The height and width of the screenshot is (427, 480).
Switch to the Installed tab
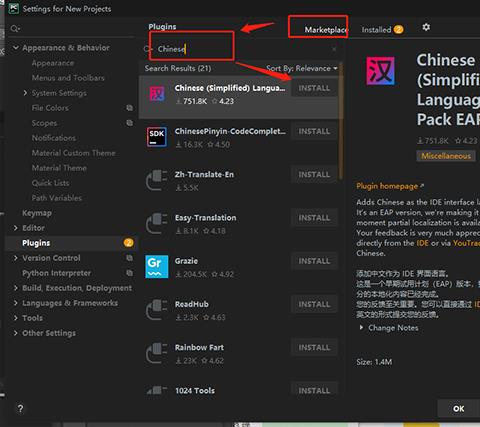[x=382, y=30]
